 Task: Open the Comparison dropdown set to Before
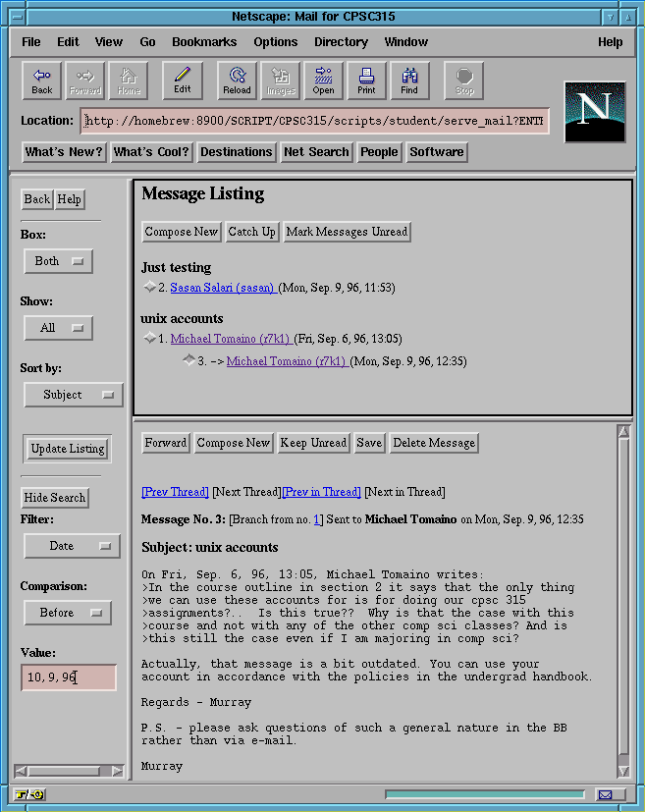point(68,613)
